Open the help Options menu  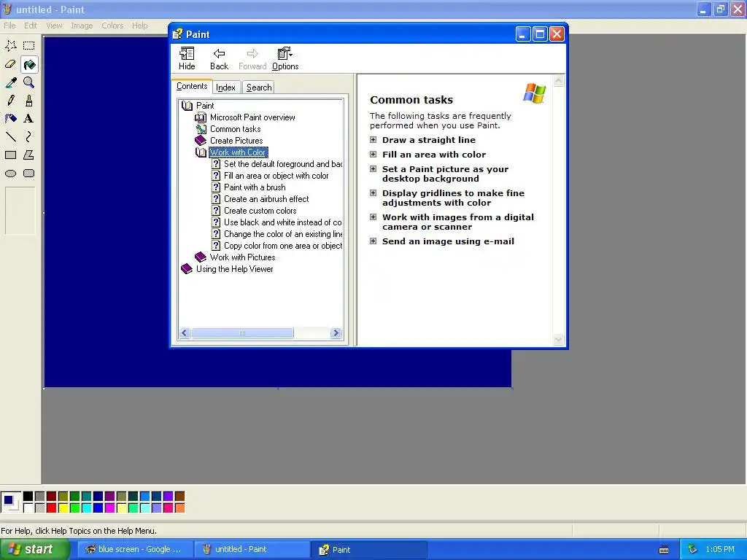coord(285,59)
